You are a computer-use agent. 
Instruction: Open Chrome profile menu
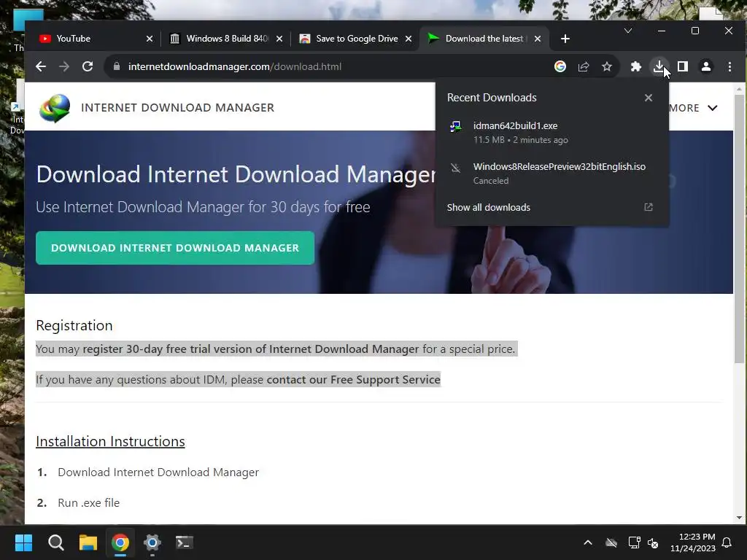click(706, 66)
